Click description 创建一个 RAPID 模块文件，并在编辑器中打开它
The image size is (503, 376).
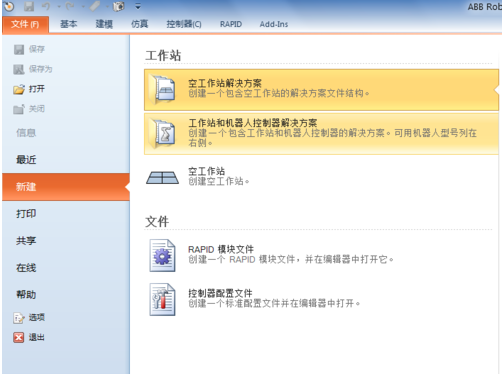coord(291,259)
